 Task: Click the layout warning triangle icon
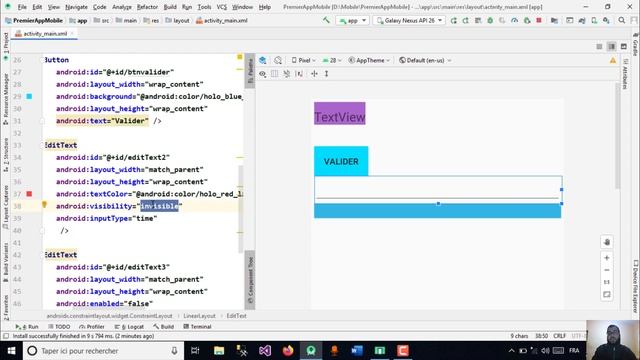click(x=613, y=60)
